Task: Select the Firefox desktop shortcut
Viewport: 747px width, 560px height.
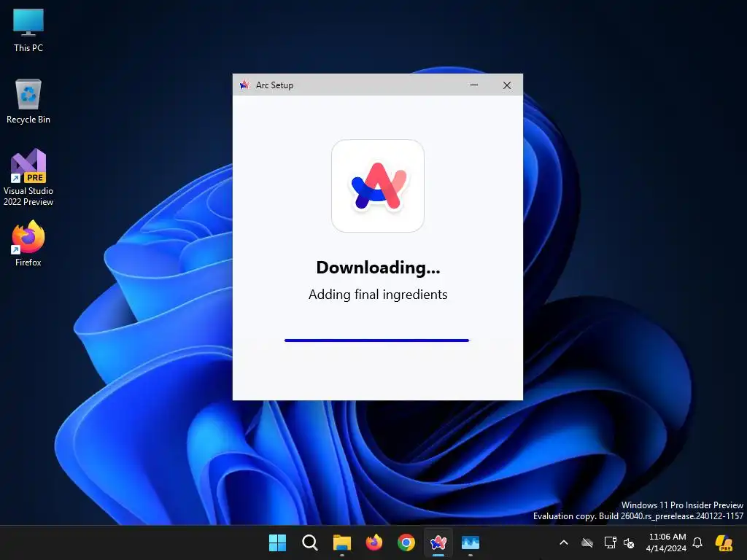Action: coord(28,244)
